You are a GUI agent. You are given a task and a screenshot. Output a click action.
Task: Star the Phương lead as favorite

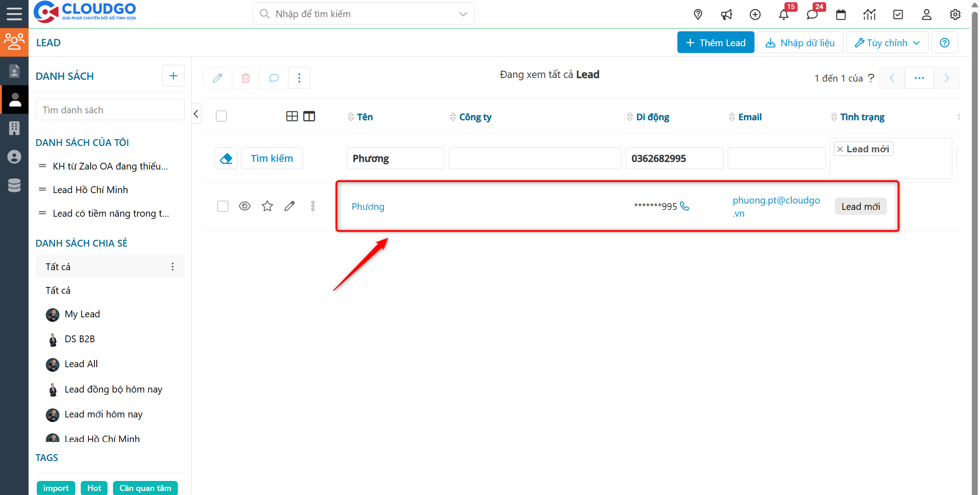[267, 206]
